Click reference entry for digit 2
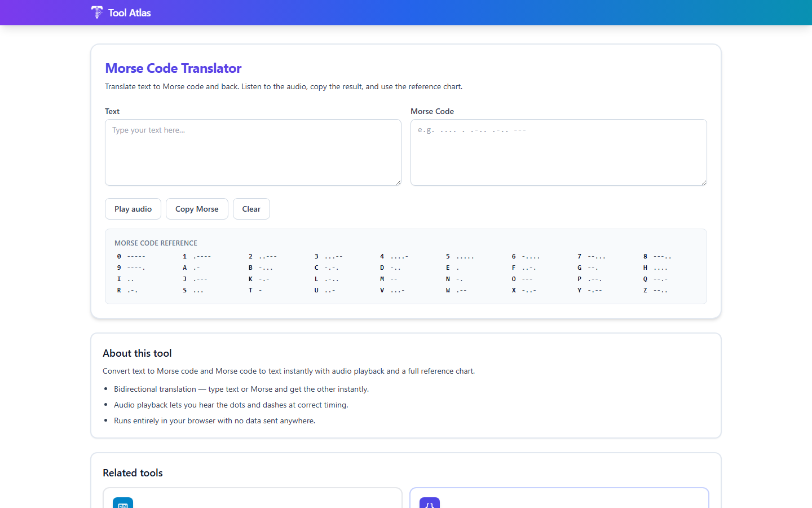The image size is (812, 508). [x=263, y=256]
